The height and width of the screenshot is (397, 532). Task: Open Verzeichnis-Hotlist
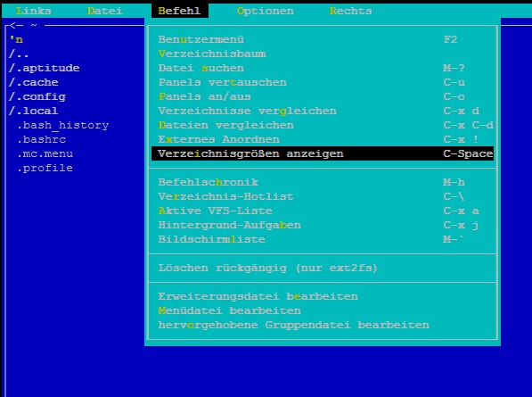[323, 196]
